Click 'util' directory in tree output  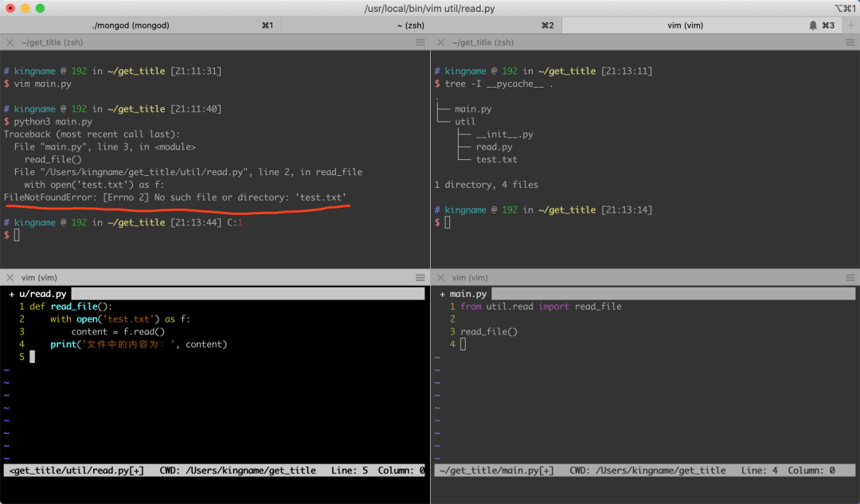tap(464, 122)
